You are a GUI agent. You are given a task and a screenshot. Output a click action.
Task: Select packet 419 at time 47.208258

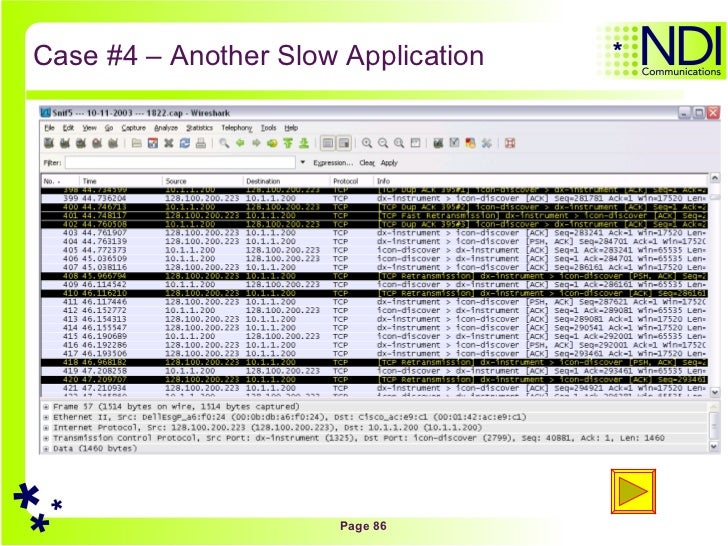click(x=374, y=371)
